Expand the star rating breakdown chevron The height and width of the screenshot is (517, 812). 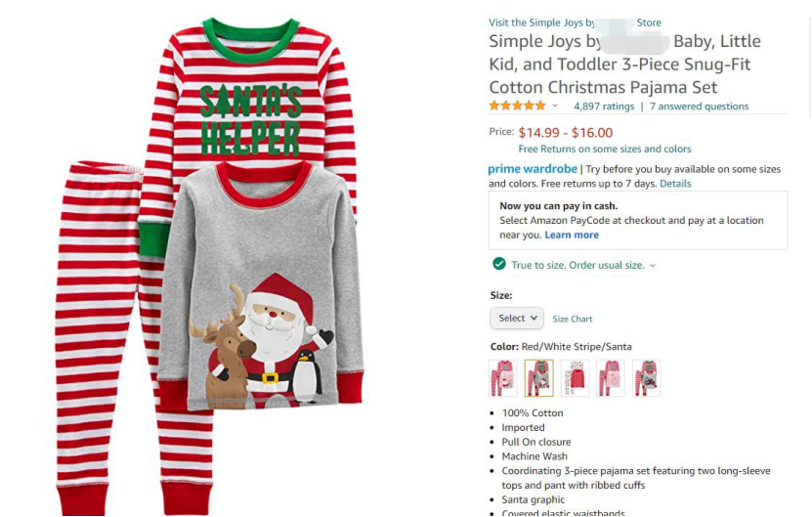[555, 106]
